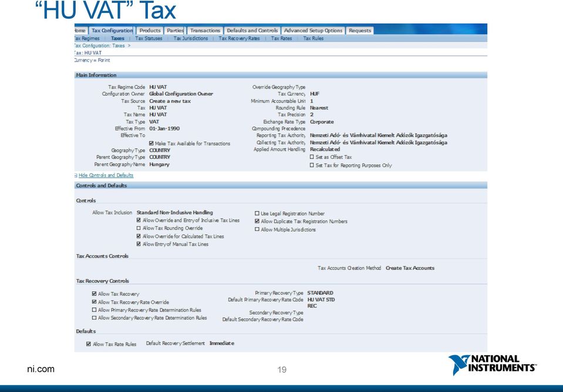
Task: Collapse Controls and Defaults expander icon
Action: coord(76,175)
